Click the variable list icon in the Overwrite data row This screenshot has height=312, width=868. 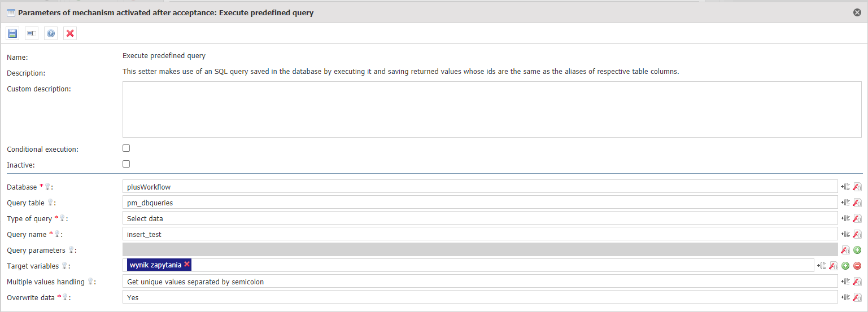[x=845, y=297]
